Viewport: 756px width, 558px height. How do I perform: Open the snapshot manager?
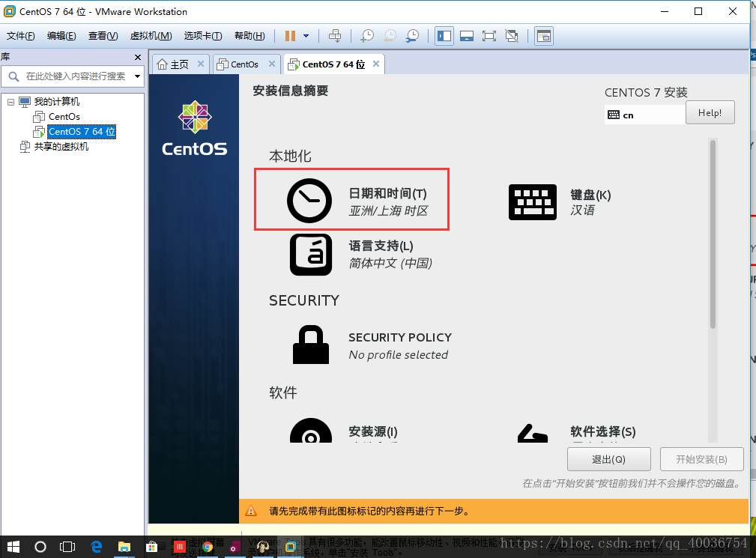click(x=412, y=36)
